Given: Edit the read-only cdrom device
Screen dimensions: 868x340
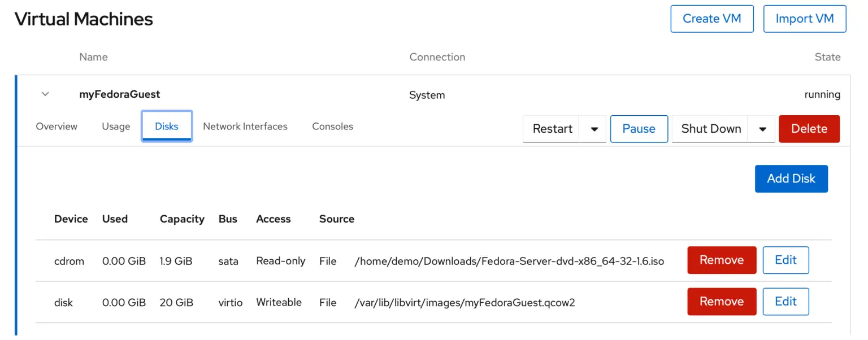Looking at the screenshot, I should [785, 260].
